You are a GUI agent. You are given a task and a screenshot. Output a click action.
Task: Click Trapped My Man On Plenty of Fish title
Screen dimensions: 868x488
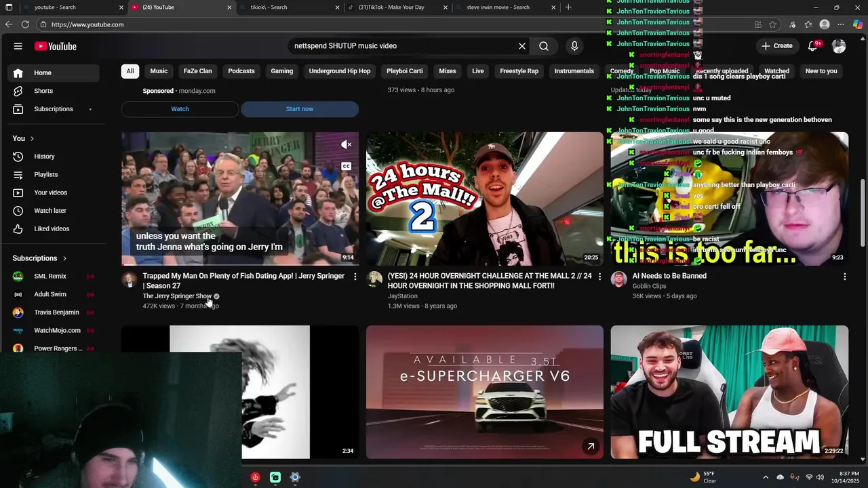[x=243, y=281]
